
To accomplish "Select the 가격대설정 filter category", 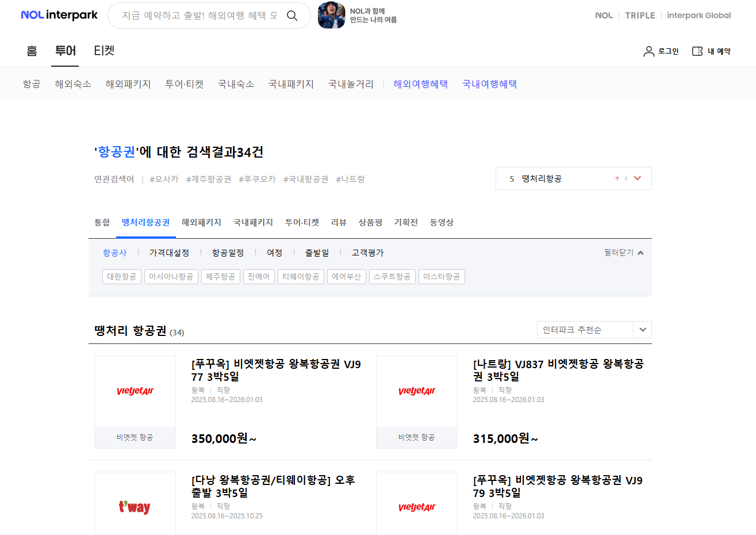I will (x=169, y=253).
